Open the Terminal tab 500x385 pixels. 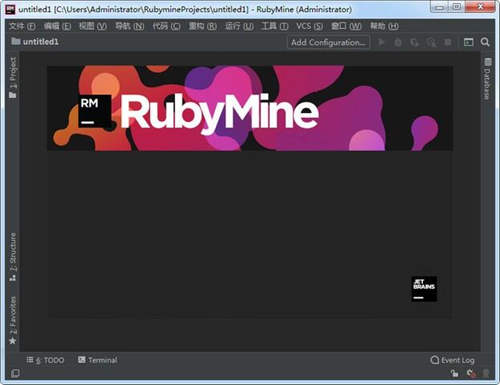coord(98,360)
